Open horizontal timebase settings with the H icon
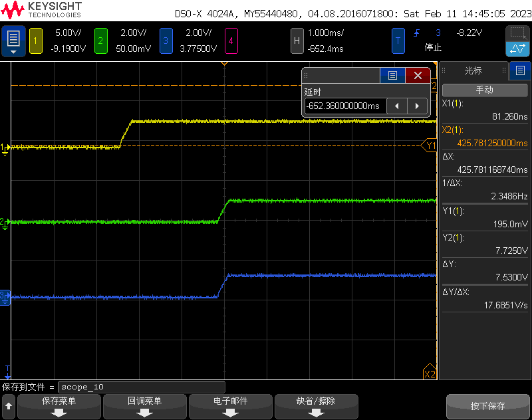532x420 pixels. (x=297, y=41)
